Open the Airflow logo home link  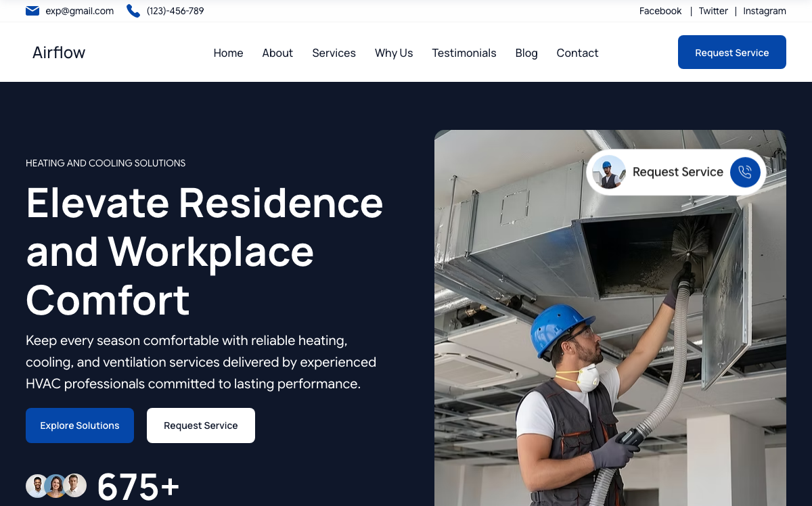point(59,53)
